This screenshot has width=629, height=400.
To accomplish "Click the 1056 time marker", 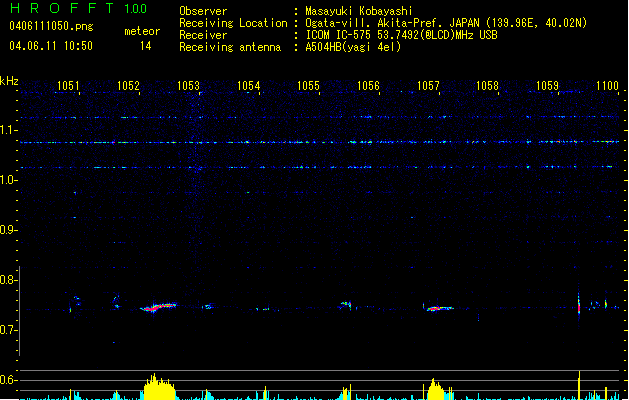I will click(x=368, y=85).
